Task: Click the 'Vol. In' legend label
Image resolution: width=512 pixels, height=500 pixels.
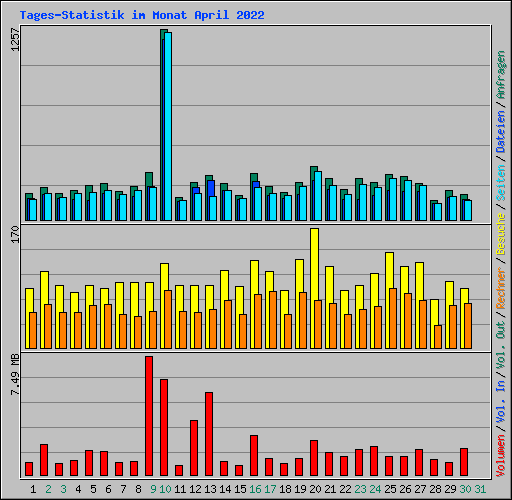Action: click(x=501, y=402)
